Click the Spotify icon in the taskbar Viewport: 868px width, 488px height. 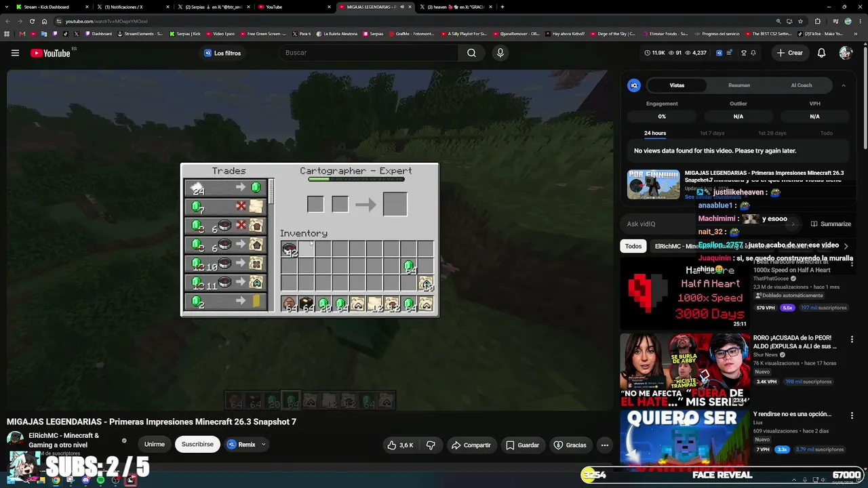(100, 481)
